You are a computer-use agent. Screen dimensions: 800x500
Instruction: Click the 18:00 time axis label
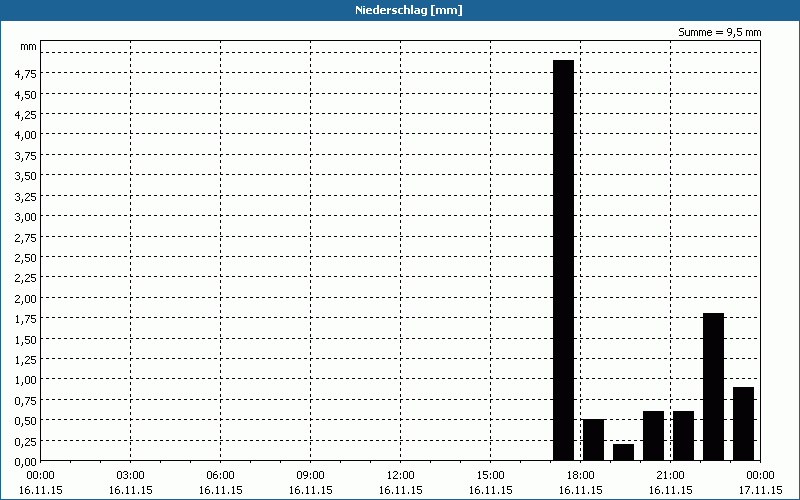point(581,476)
